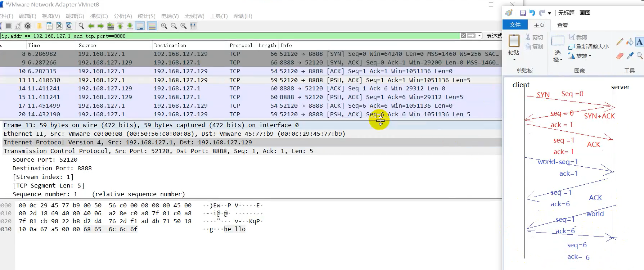Screen dimensions: 644x270
Task: Close the capture file icon
Action: pos(59,26)
